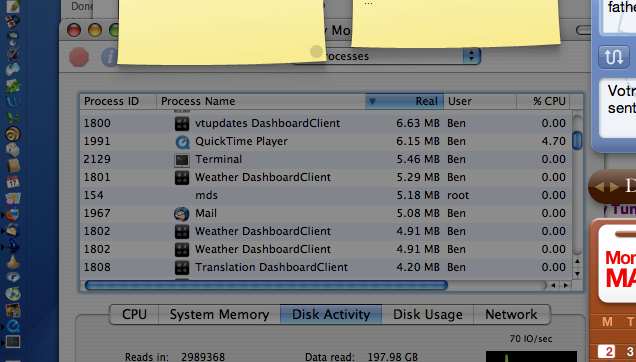Click the horizontal scrollbar thumb of process list
This screenshot has height=362, width=636.
[x=266, y=286]
